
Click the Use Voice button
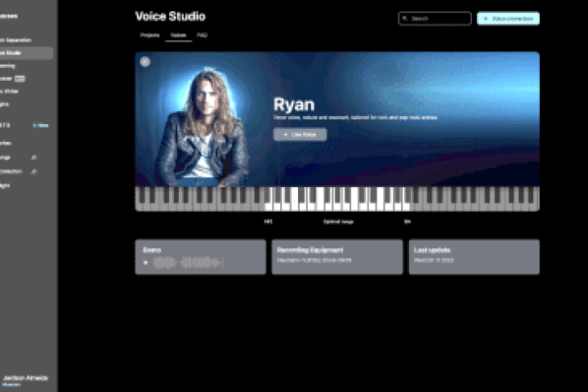[x=300, y=134]
